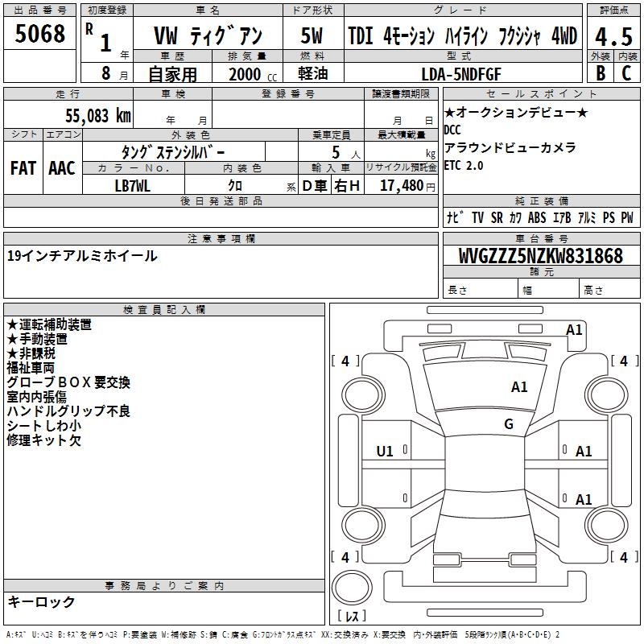Click inspector note シートしわ小
Image resolution: width=644 pixels, height=644 pixels.
(x=44, y=426)
